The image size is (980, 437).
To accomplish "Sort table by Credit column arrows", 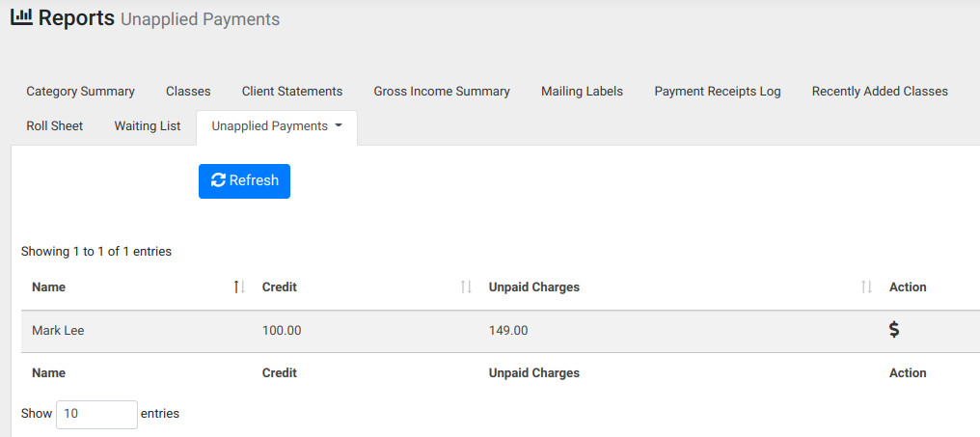I will tap(466, 287).
